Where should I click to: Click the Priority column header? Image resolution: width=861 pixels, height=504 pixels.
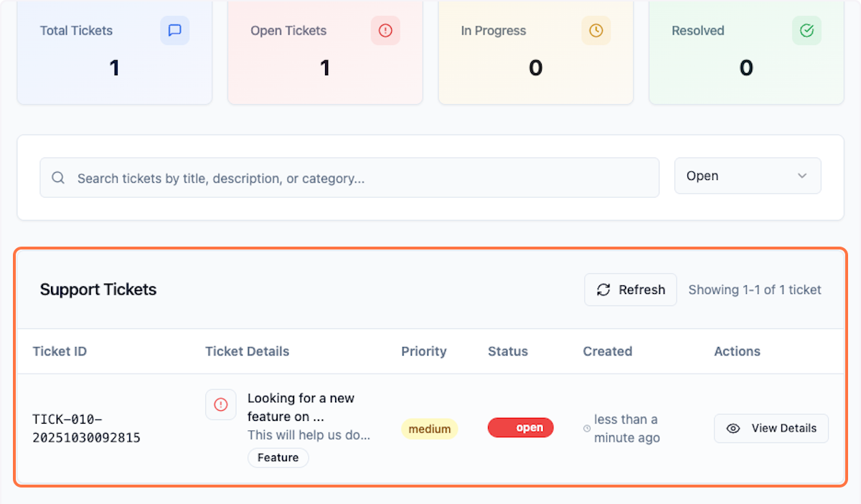pyautogui.click(x=423, y=351)
